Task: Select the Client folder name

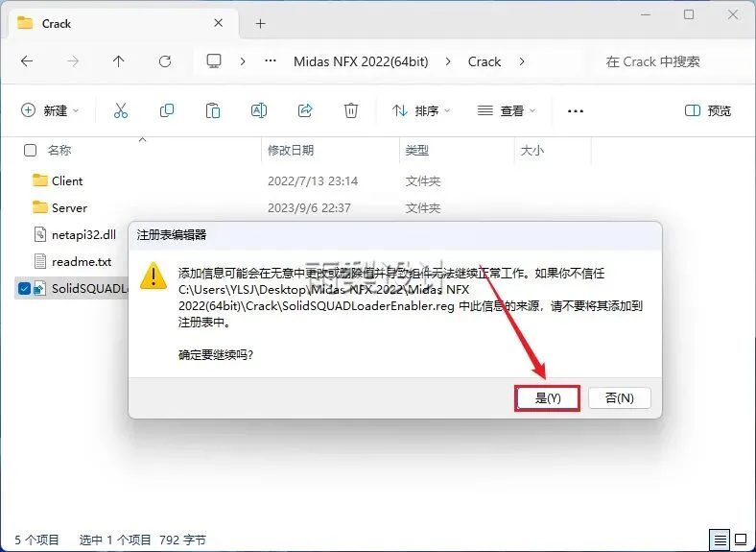Action: pos(67,180)
